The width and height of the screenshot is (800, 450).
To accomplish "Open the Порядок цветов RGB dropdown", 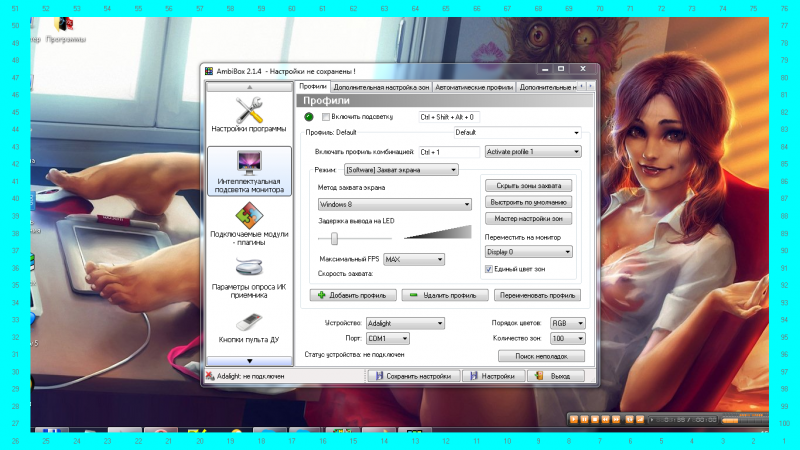I will [x=567, y=323].
